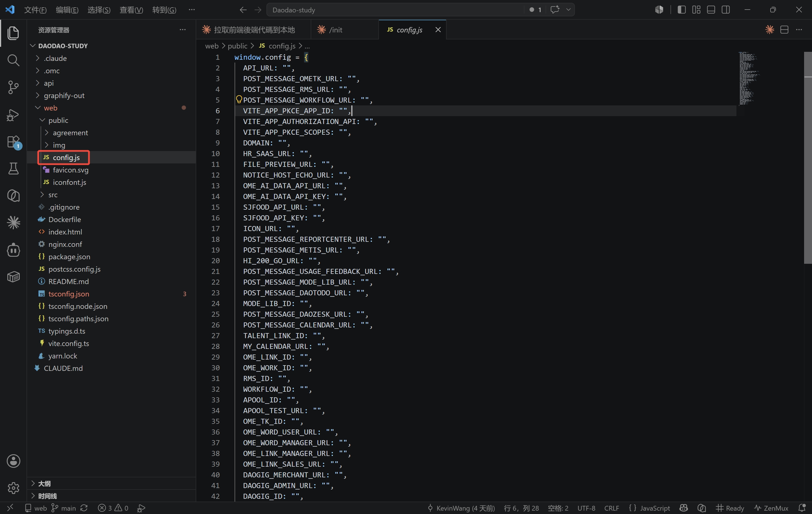The height and width of the screenshot is (514, 812).
Task: Expand the 时间线 timeline section
Action: pyautogui.click(x=111, y=496)
